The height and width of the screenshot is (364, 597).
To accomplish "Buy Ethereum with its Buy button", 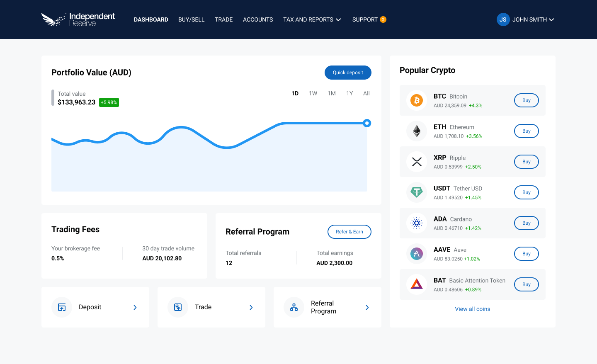I will [x=527, y=131].
